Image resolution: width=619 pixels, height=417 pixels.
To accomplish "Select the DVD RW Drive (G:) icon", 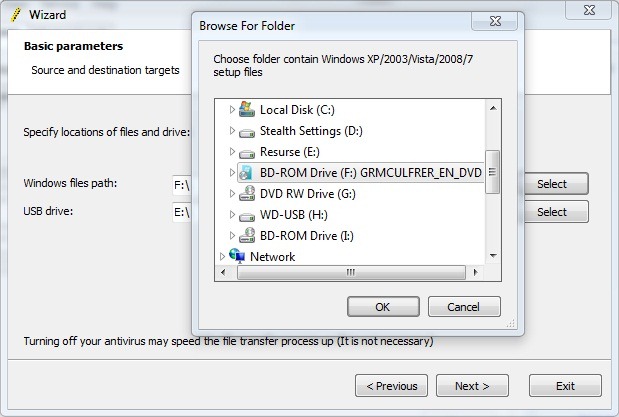I will pyautogui.click(x=247, y=193).
